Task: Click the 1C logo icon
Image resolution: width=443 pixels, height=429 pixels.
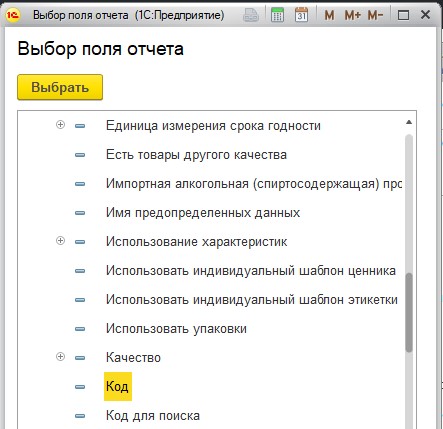Action: point(13,15)
